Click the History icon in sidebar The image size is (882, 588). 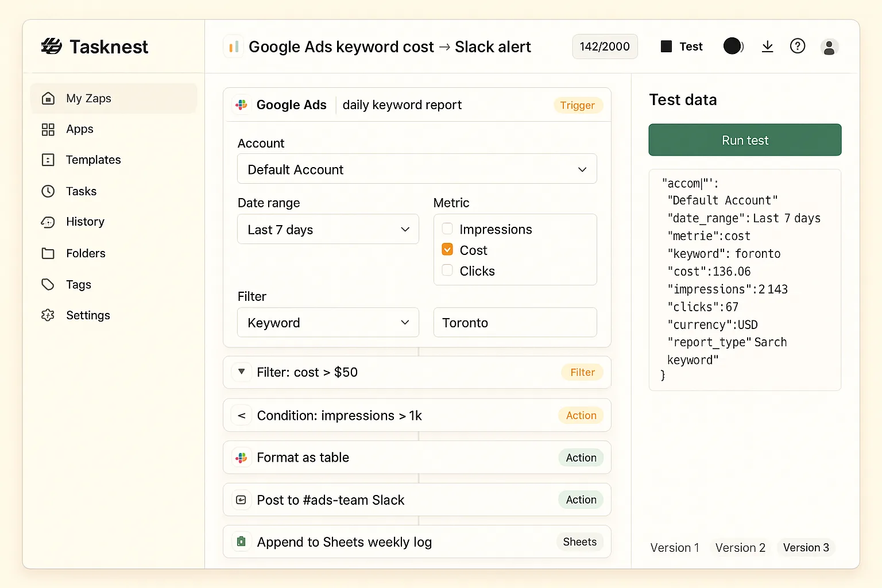pyautogui.click(x=48, y=222)
